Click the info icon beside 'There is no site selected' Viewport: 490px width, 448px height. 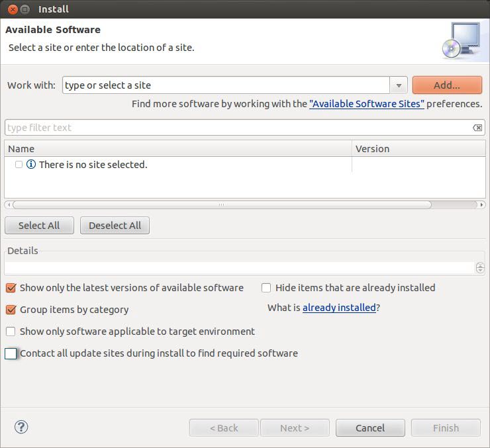[31, 164]
